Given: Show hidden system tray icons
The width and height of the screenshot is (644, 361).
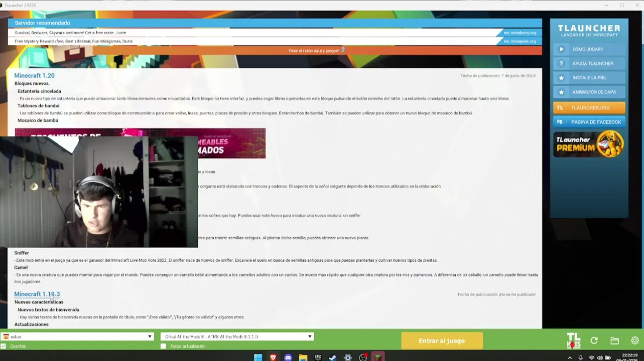Looking at the screenshot, I should pyautogui.click(x=570, y=357).
